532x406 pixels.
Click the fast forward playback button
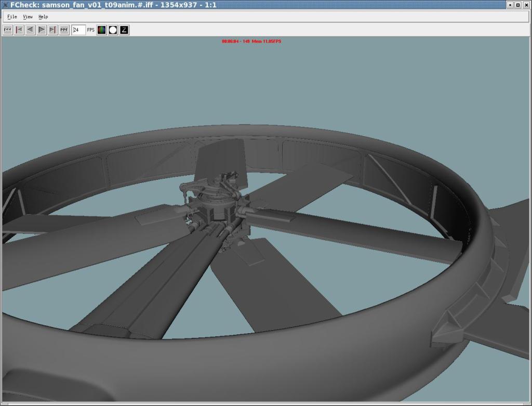click(64, 30)
